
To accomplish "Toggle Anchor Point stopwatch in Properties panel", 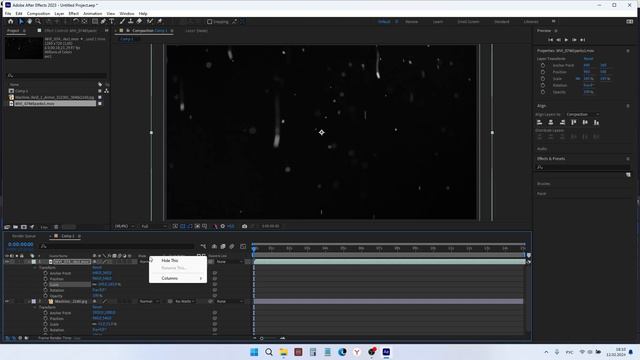I will [543, 65].
